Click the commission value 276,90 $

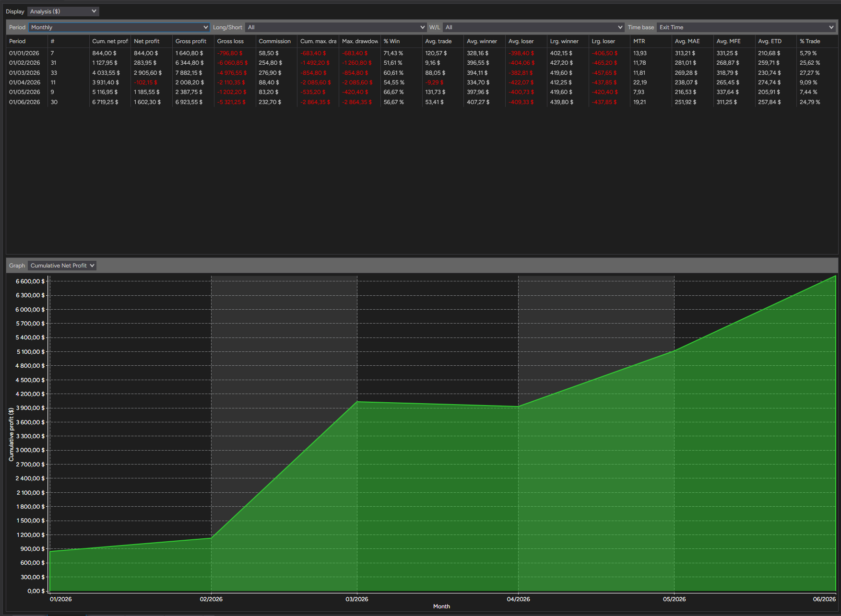coord(270,73)
